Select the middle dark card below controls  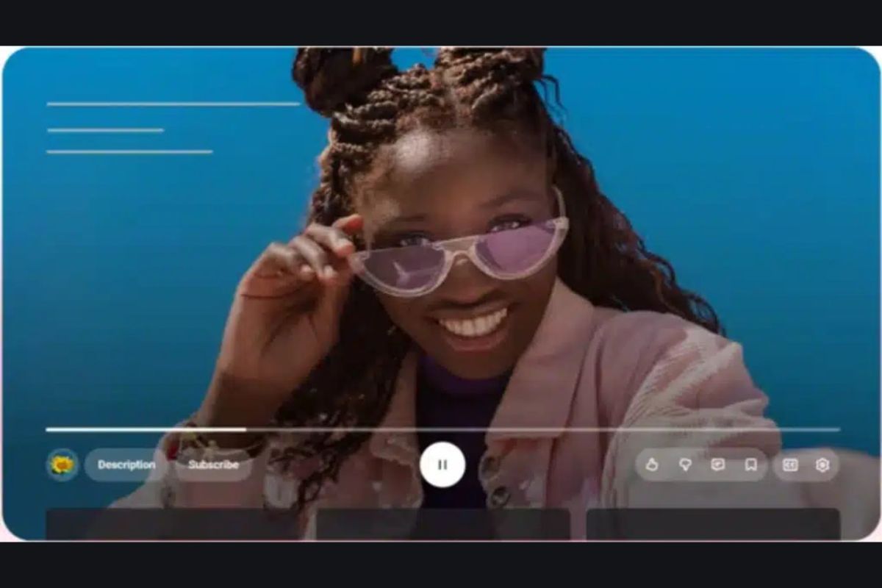pos(442,523)
